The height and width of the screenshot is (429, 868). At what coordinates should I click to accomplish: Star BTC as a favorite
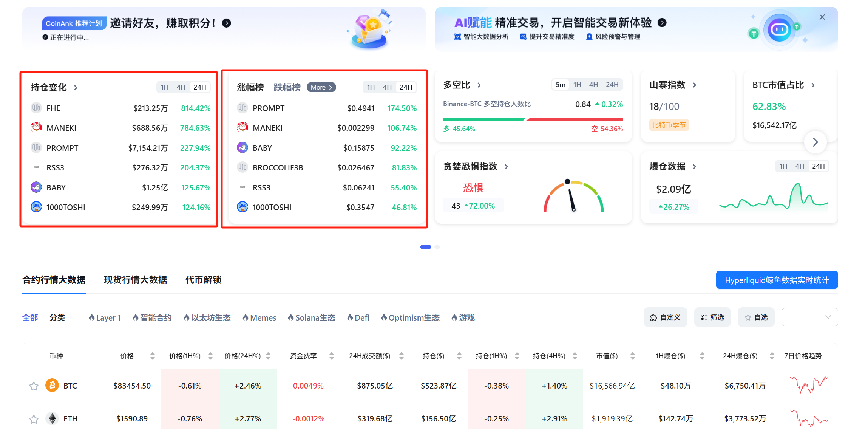34,386
